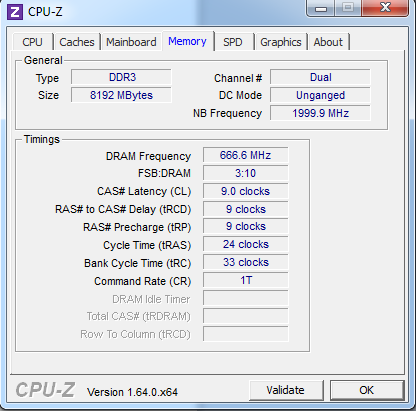416x411 pixels.
Task: Click the 1T Command Rate value
Action: [246, 280]
